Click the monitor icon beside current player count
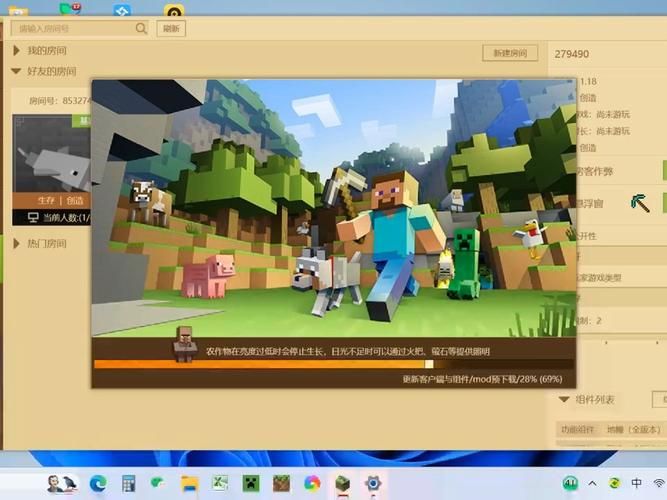 click(x=33, y=217)
